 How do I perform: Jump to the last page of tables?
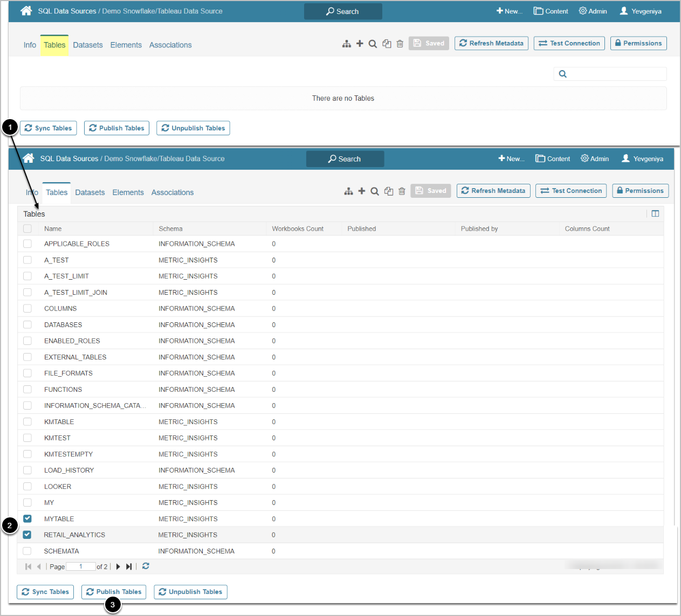[129, 566]
